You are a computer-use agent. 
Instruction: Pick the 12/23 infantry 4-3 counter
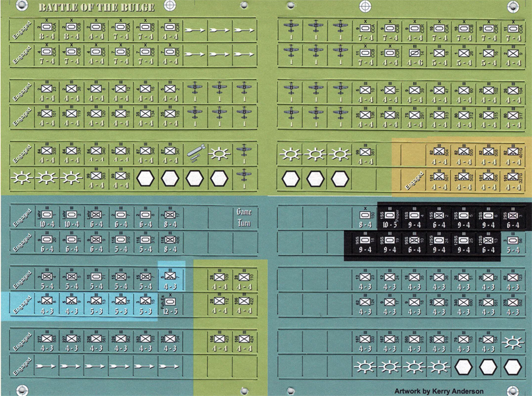point(365,280)
